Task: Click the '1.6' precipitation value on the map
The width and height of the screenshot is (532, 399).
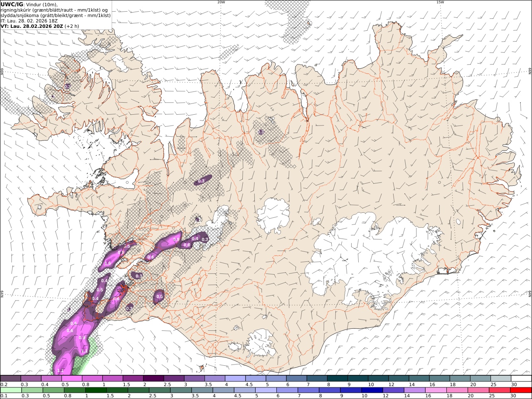Action: [x=108, y=264]
